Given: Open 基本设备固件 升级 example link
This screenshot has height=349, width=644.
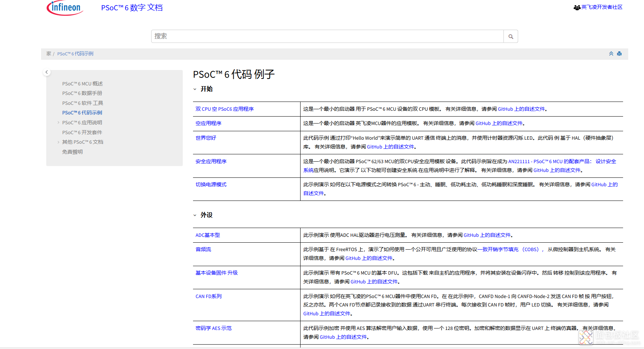Looking at the screenshot, I should pyautogui.click(x=217, y=273).
